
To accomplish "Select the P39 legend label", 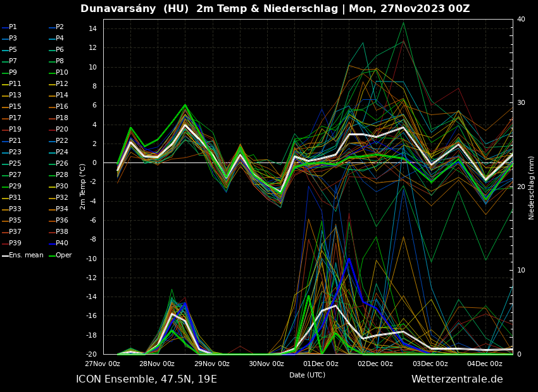I will click(15, 243).
